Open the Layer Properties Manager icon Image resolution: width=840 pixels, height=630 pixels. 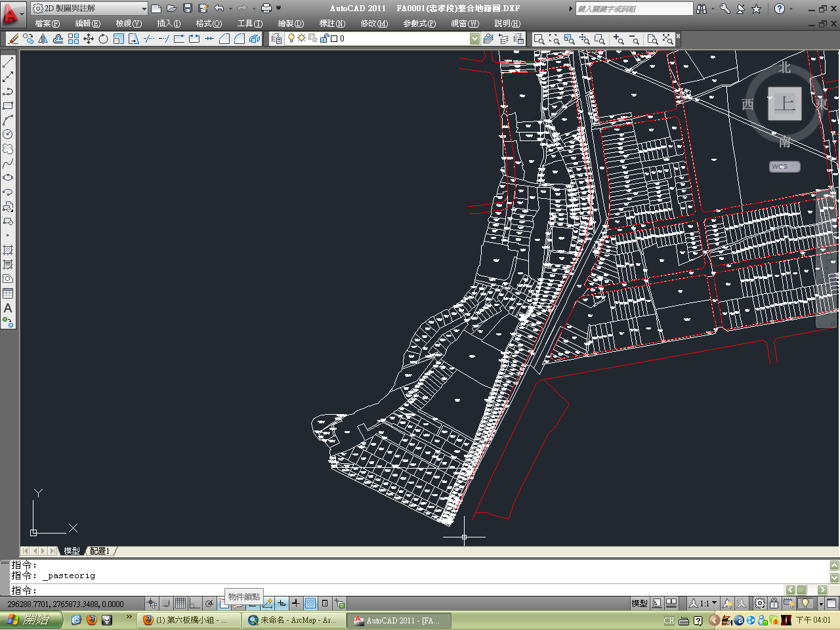pyautogui.click(x=277, y=39)
